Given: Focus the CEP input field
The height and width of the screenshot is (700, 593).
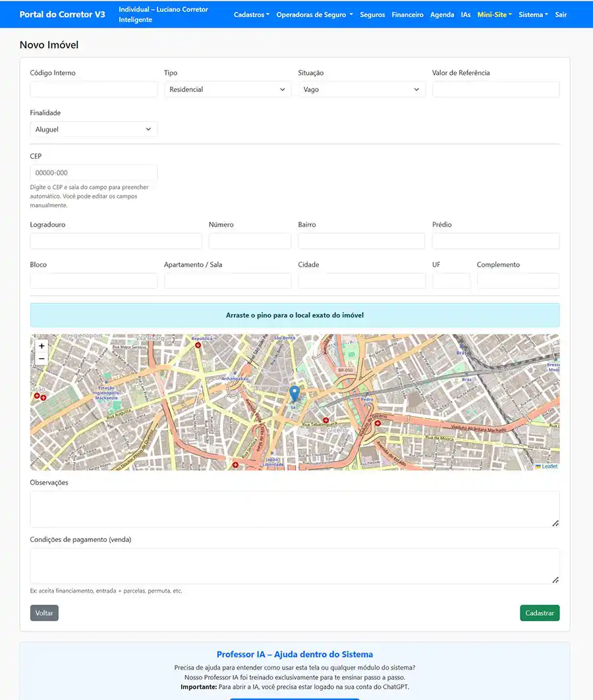Looking at the screenshot, I should [x=94, y=173].
